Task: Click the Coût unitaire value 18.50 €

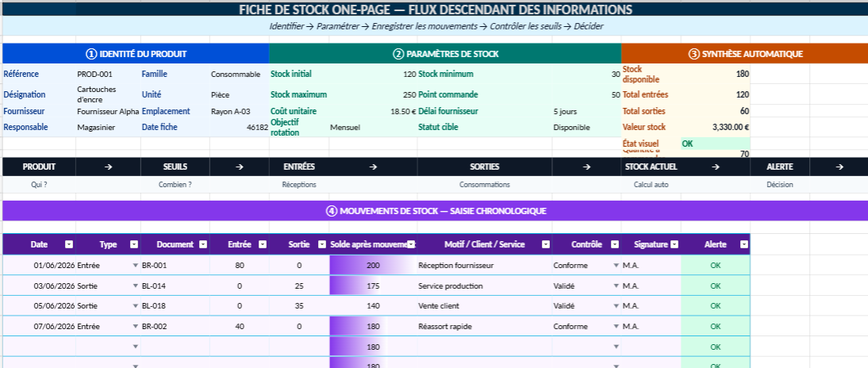Action: click(373, 111)
